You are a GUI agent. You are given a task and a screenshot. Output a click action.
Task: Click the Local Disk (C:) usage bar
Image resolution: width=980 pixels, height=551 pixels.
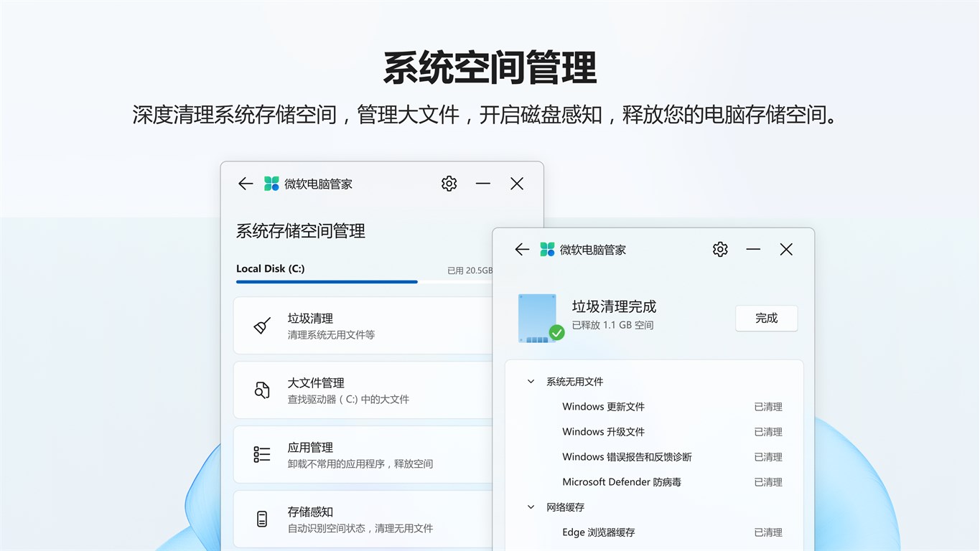[x=364, y=282]
